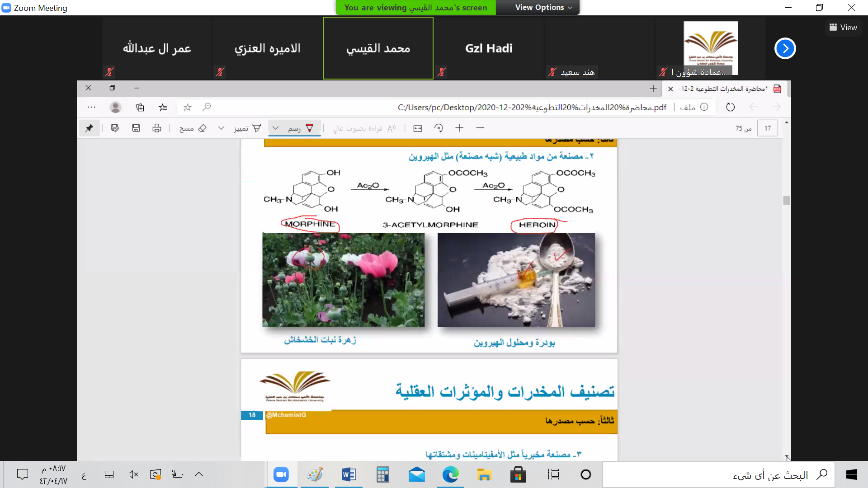Click the Zoom View button

pyautogui.click(x=843, y=28)
